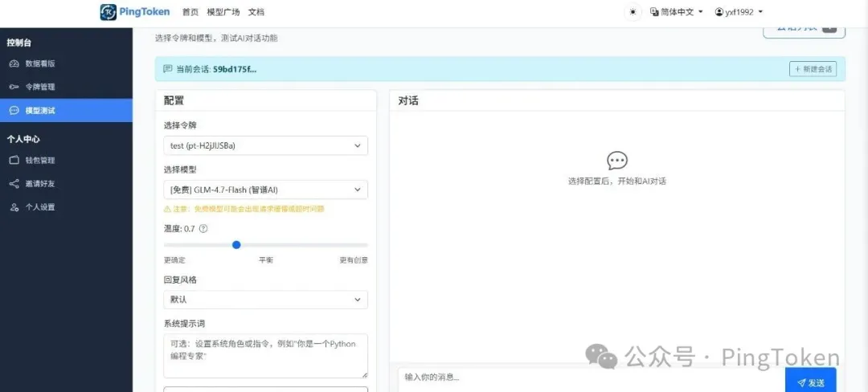Click the 平衡 slider label
This screenshot has width=868, height=392.
click(x=266, y=259)
